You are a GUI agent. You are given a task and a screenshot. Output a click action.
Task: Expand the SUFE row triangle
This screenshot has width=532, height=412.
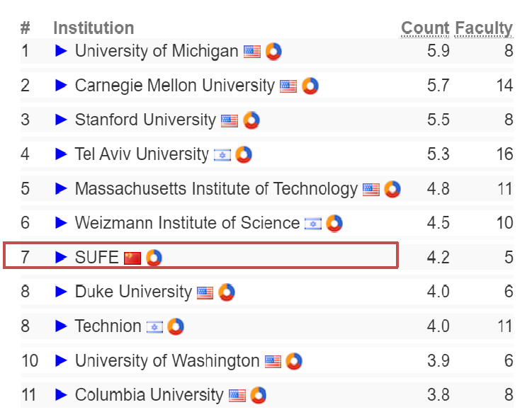(x=61, y=257)
